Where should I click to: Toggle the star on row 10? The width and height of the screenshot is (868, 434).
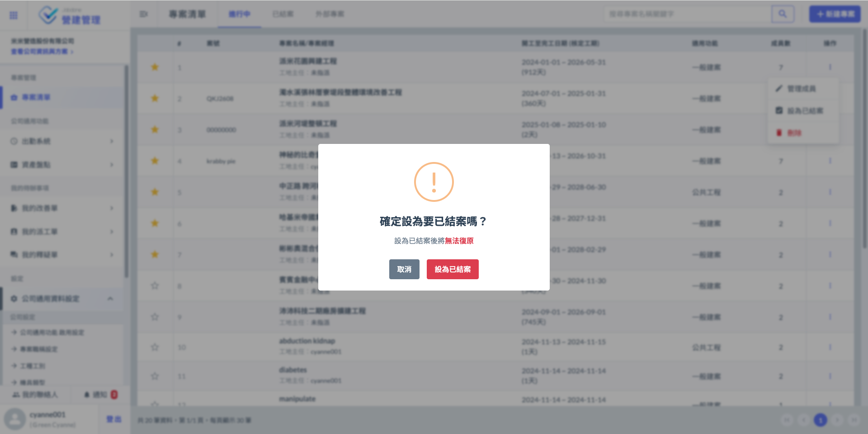tap(155, 347)
